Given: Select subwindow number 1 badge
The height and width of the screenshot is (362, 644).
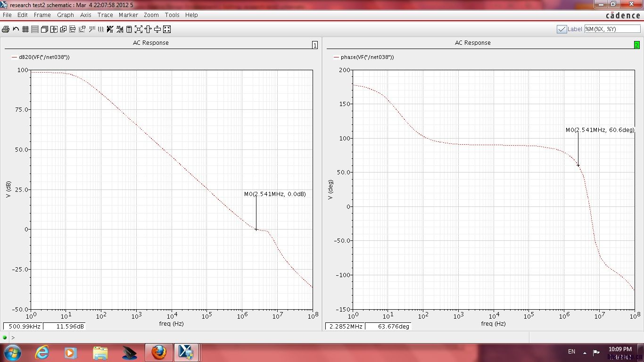Looking at the screenshot, I should click(315, 45).
